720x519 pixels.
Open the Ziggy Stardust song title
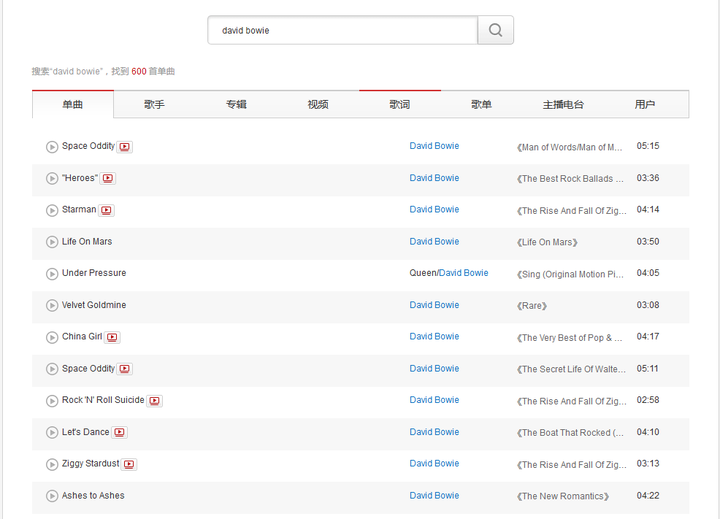90,463
